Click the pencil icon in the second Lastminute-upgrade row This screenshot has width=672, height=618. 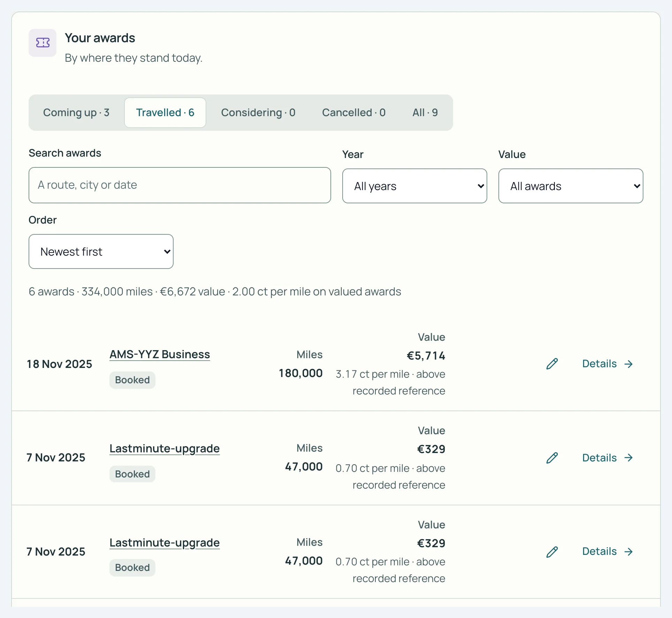pyautogui.click(x=552, y=552)
